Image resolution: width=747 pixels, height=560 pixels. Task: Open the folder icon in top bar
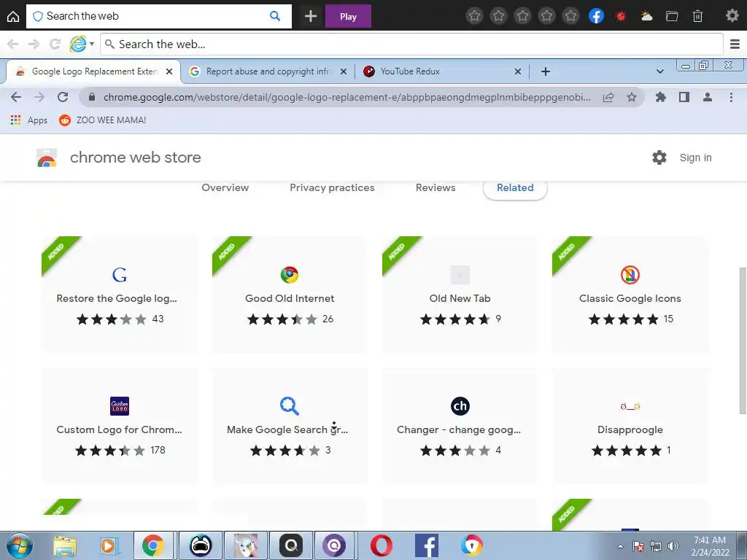672,16
